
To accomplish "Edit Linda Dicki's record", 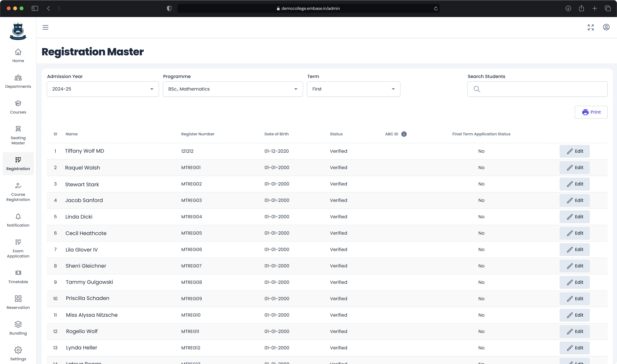I will point(575,217).
